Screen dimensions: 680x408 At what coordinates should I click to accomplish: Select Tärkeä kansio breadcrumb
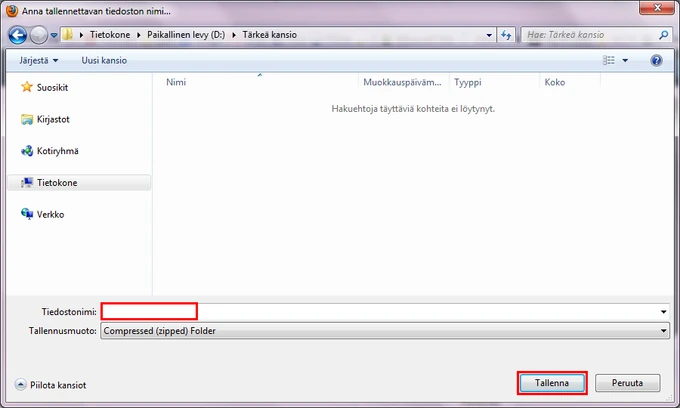(269, 35)
